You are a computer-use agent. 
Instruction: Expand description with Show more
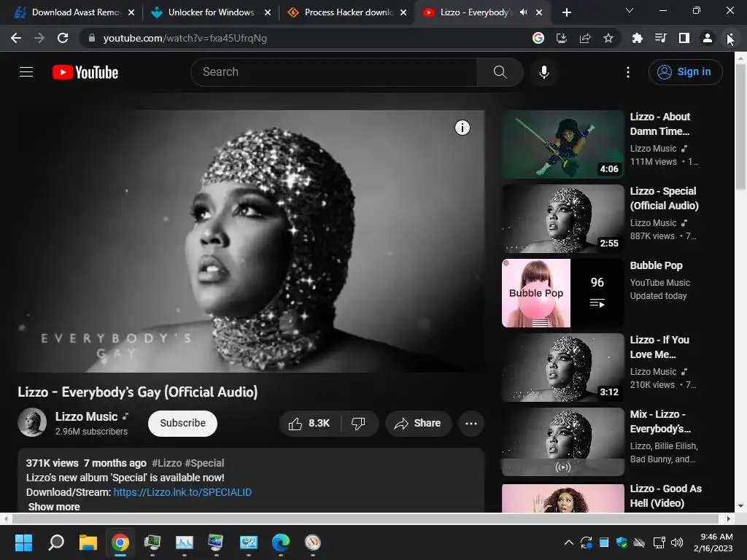tap(54, 507)
